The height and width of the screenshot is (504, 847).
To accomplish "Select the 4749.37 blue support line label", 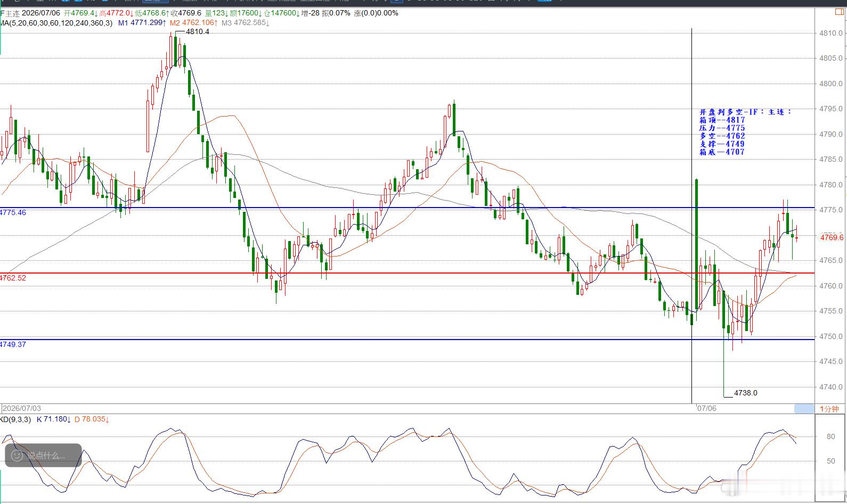I will [x=13, y=344].
